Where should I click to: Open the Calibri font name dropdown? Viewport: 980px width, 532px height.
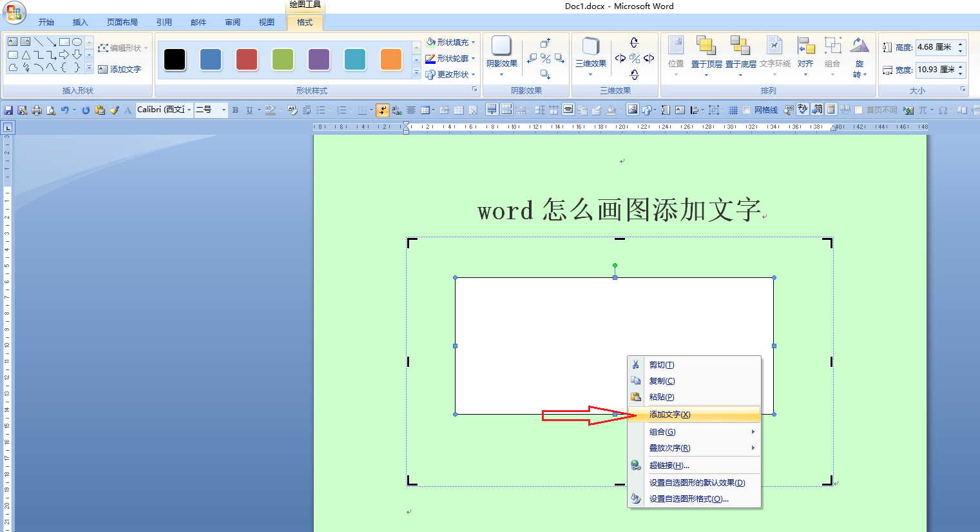tap(189, 110)
